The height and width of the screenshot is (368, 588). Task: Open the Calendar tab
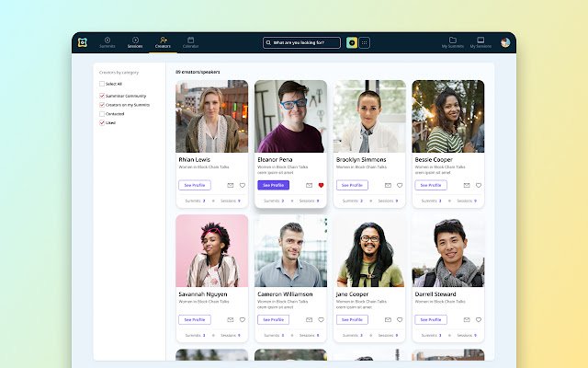[190, 42]
